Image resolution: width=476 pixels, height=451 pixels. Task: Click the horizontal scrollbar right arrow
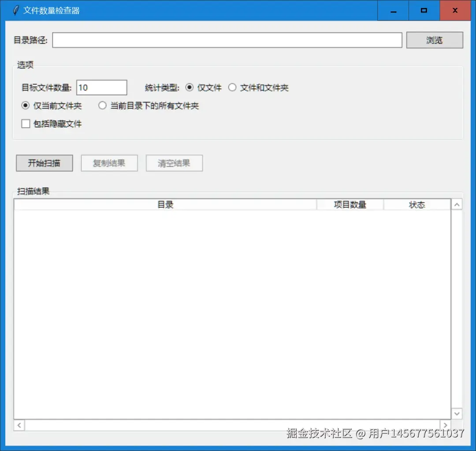tap(446, 425)
